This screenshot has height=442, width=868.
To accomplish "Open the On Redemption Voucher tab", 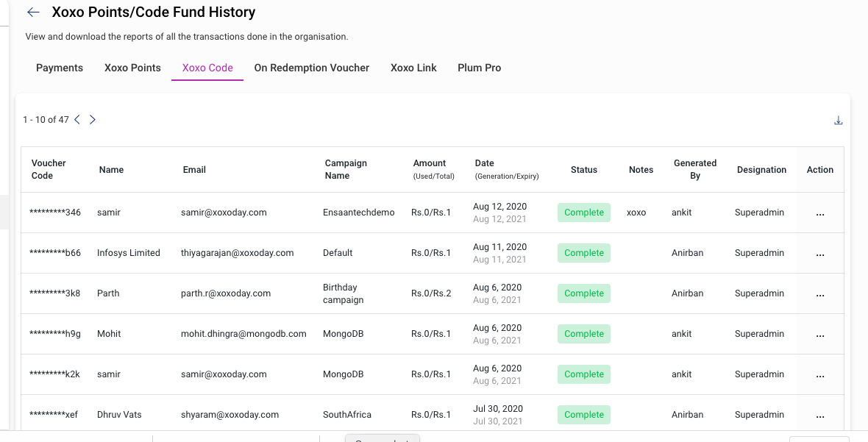I will click(x=312, y=68).
